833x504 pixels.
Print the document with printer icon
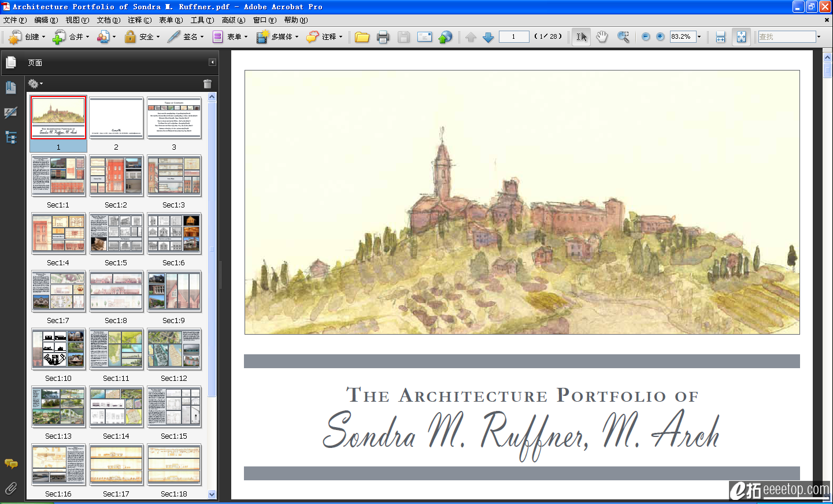pyautogui.click(x=383, y=37)
